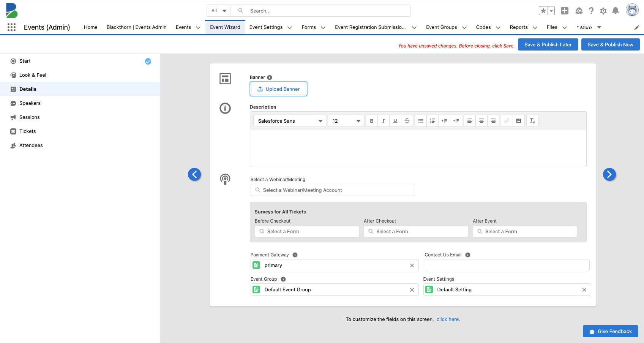Open the Setup gear menu
Image resolution: width=644 pixels, height=343 pixels.
[603, 11]
